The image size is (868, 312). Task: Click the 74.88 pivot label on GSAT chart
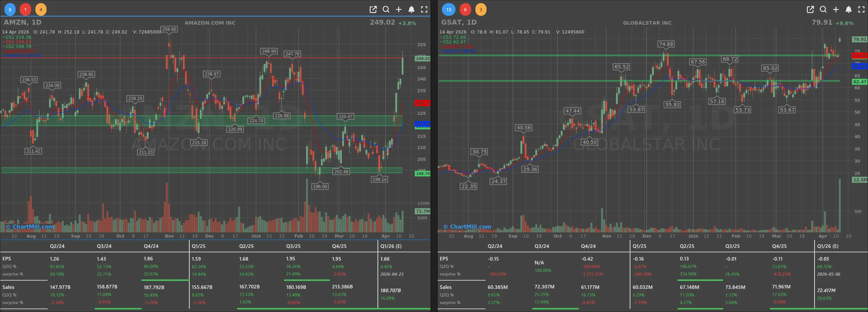pyautogui.click(x=666, y=44)
